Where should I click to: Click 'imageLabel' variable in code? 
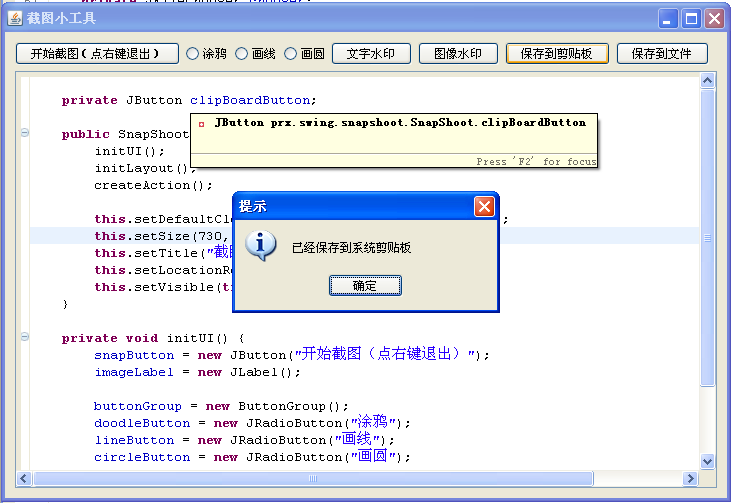134,372
